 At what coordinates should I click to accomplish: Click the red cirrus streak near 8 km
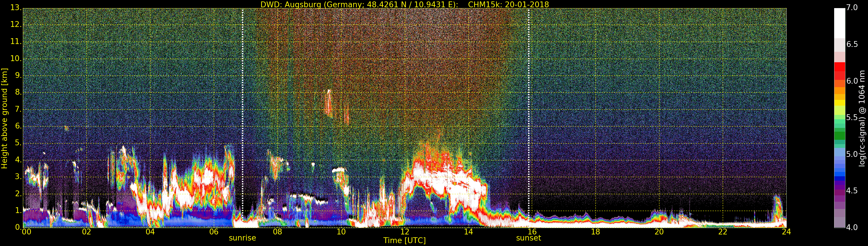point(328,103)
